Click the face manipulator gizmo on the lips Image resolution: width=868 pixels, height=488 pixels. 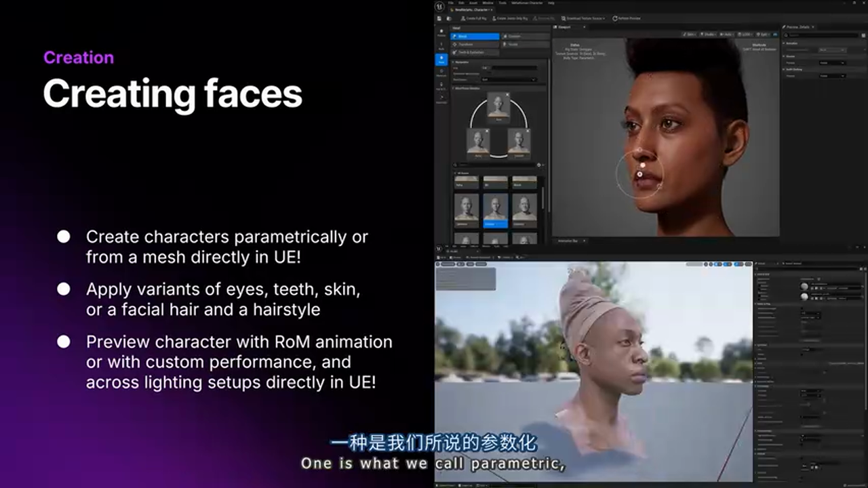click(639, 174)
